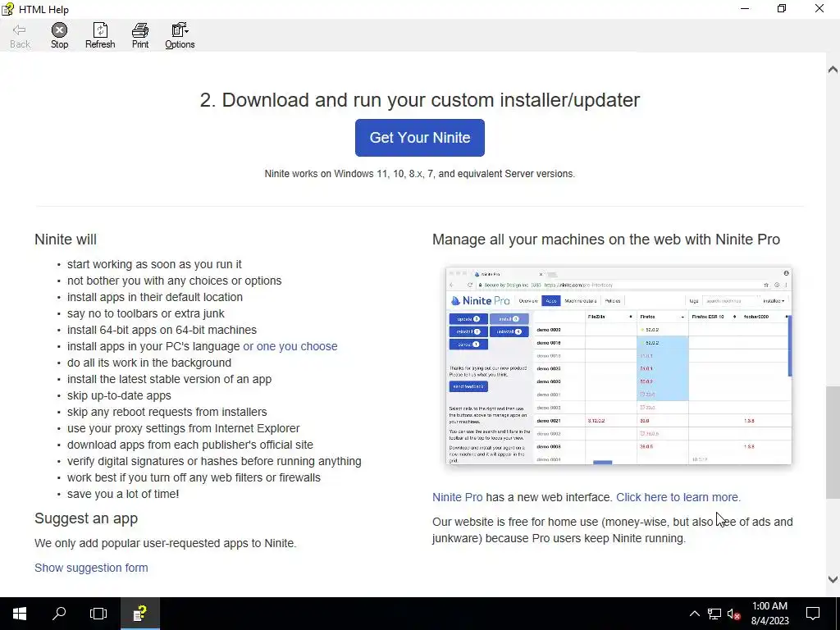The height and width of the screenshot is (630, 840).
Task: Click 'Ninite works on Windows 11' compatibility text
Action: [419, 174]
